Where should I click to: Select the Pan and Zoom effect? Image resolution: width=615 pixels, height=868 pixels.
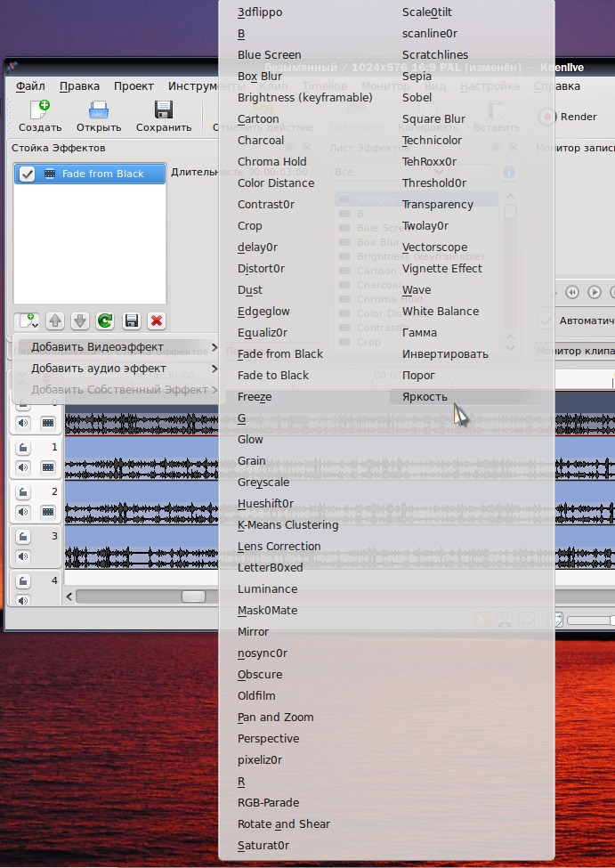click(275, 718)
